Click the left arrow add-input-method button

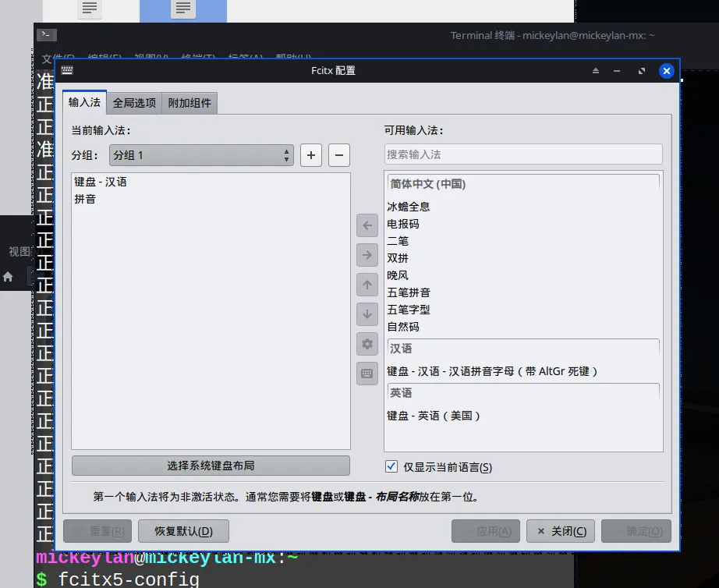[367, 225]
